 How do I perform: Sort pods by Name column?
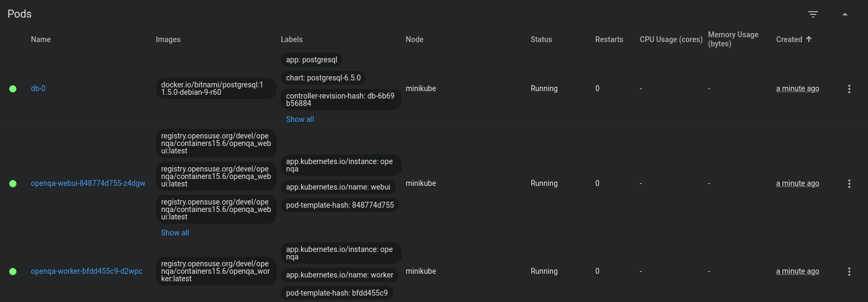pyautogui.click(x=40, y=39)
